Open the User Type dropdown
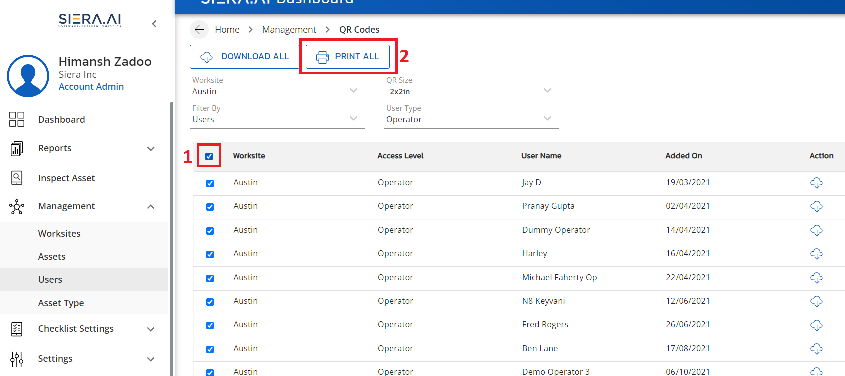The image size is (845, 376). click(472, 115)
